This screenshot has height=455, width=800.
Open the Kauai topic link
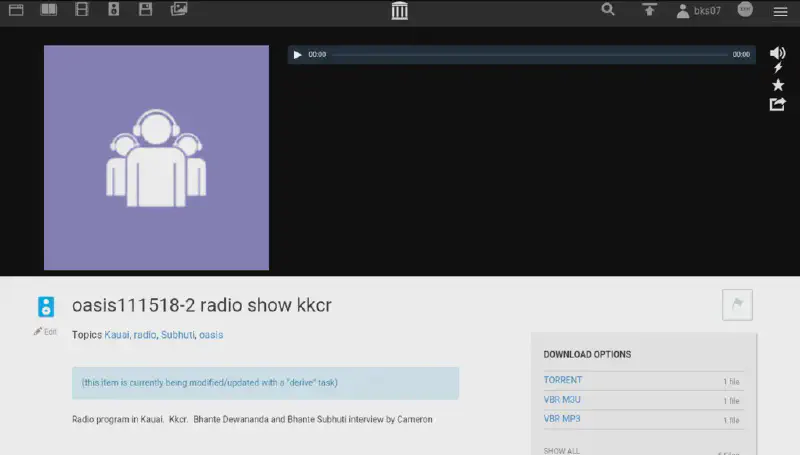[117, 335]
